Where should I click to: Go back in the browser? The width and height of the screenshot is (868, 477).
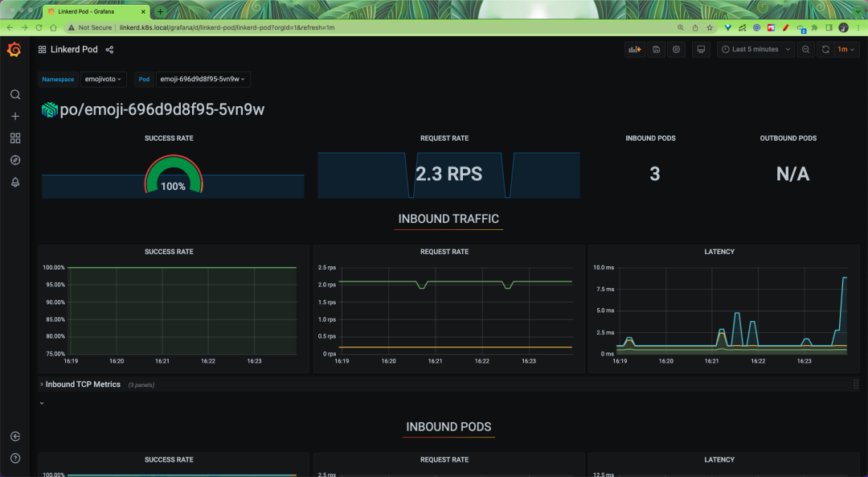10,27
